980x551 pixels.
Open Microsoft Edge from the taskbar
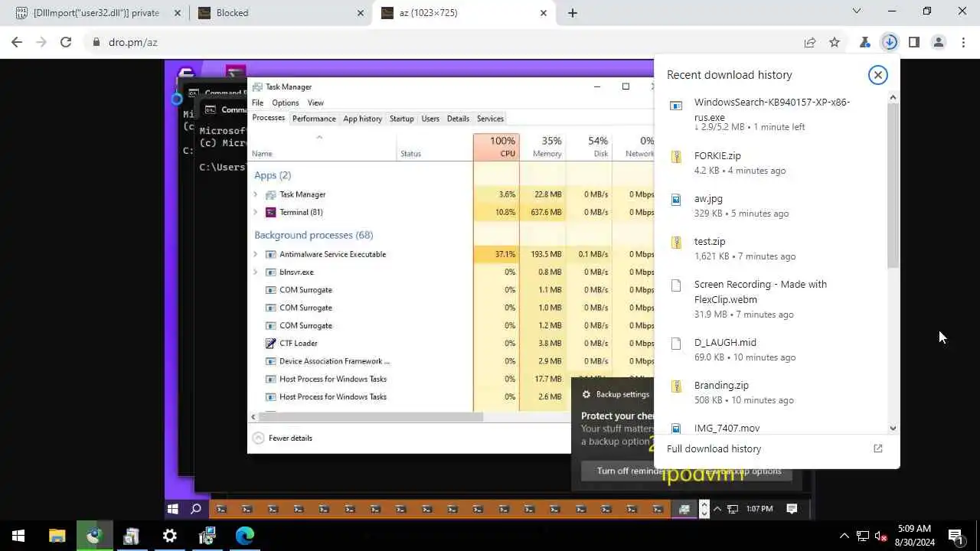pyautogui.click(x=244, y=536)
